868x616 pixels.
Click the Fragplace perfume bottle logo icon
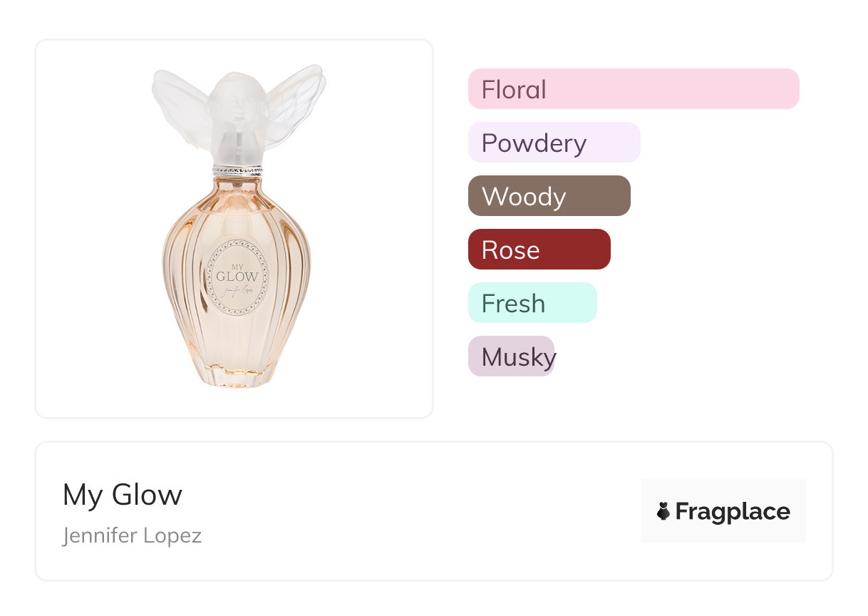[663, 511]
